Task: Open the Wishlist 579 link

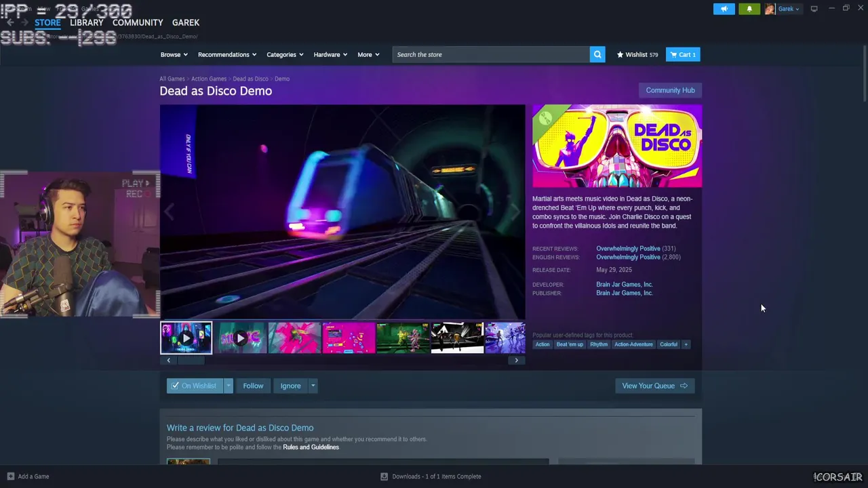Action: pos(637,55)
